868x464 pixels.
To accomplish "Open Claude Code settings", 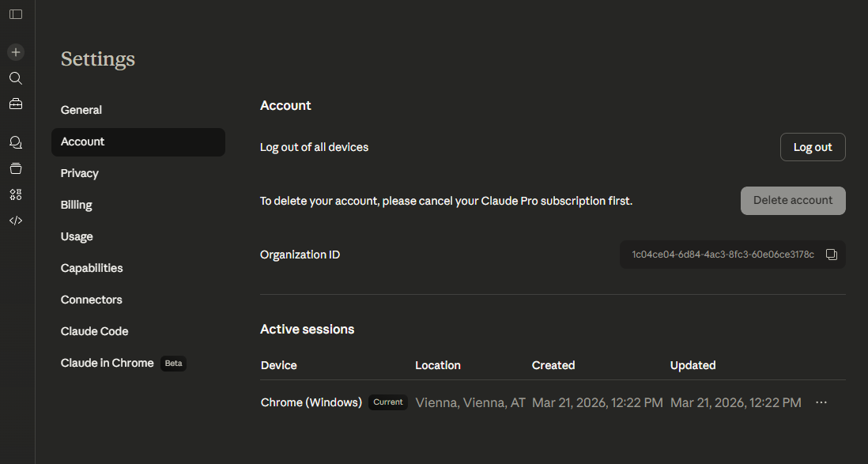I will 94,331.
